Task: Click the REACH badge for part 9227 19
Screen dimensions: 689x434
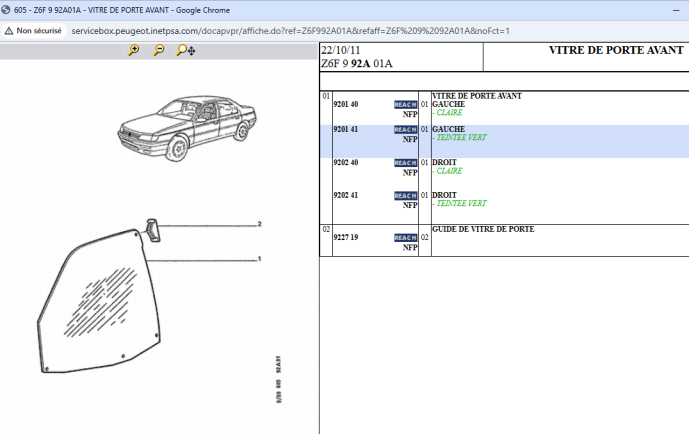Action: pyautogui.click(x=405, y=238)
